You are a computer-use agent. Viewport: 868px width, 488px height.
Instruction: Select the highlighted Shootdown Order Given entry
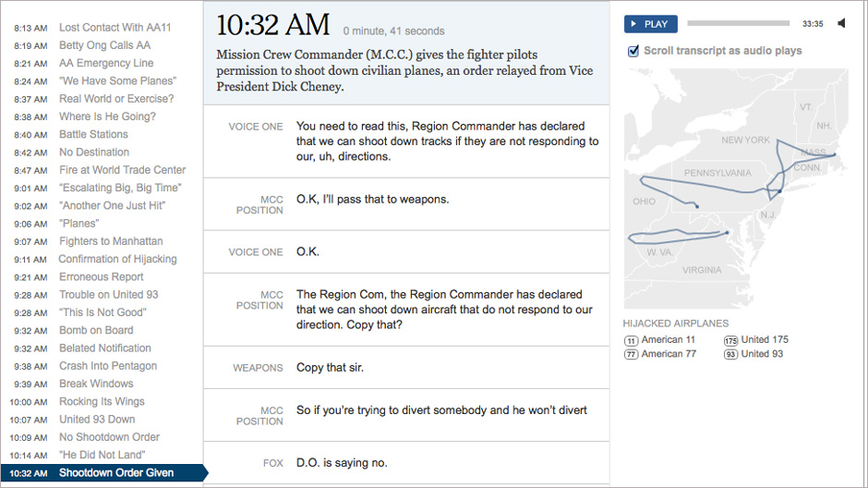[x=115, y=473]
